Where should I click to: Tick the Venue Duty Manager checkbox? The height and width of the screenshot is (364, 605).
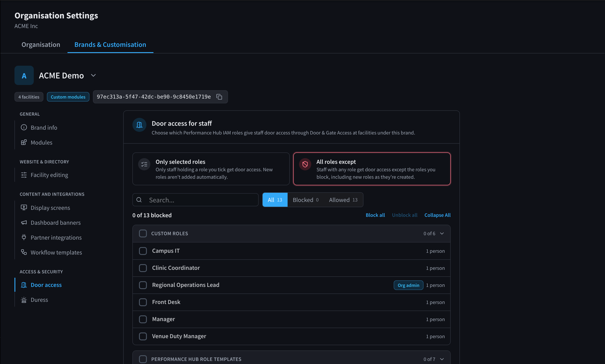coord(143,336)
